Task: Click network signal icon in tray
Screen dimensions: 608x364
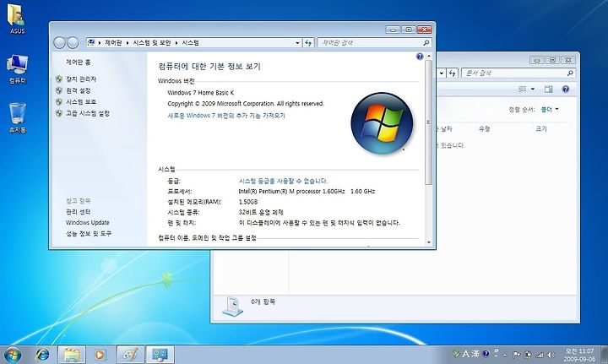Action: point(540,355)
